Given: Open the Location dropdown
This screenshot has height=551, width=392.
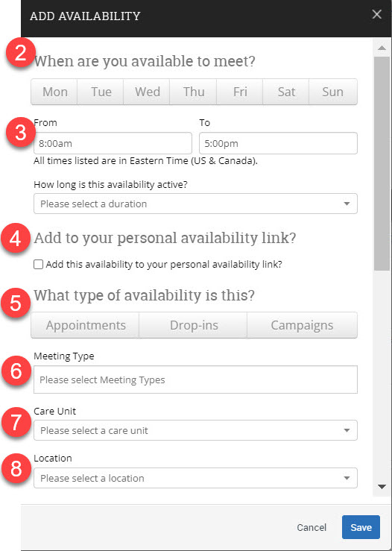Looking at the screenshot, I should click(196, 478).
